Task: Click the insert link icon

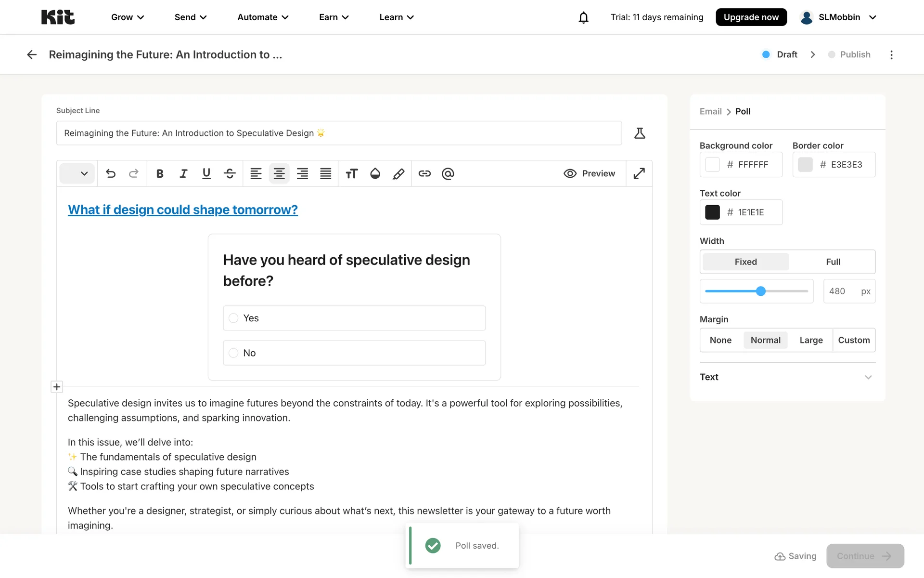Action: point(424,173)
